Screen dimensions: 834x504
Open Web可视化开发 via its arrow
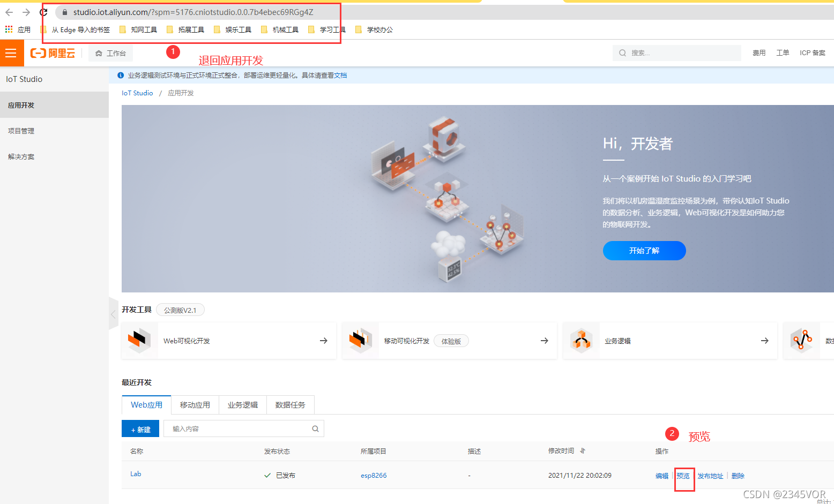pos(324,341)
